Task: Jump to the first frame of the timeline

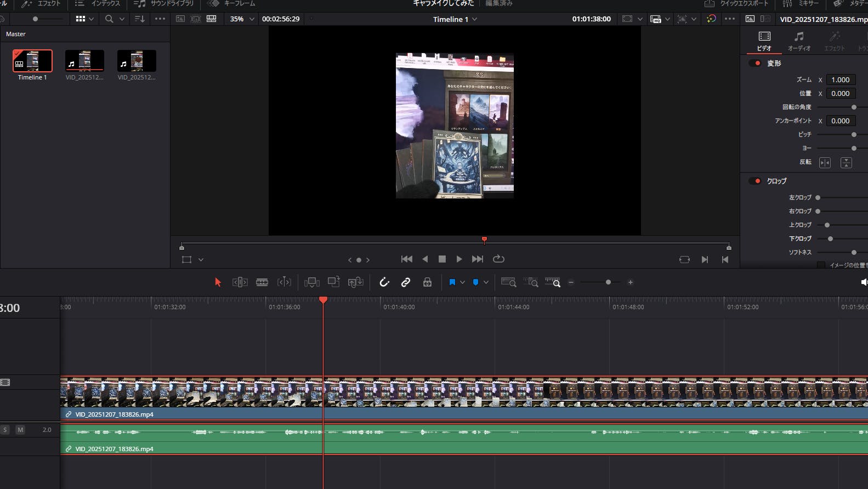Action: pyautogui.click(x=406, y=259)
